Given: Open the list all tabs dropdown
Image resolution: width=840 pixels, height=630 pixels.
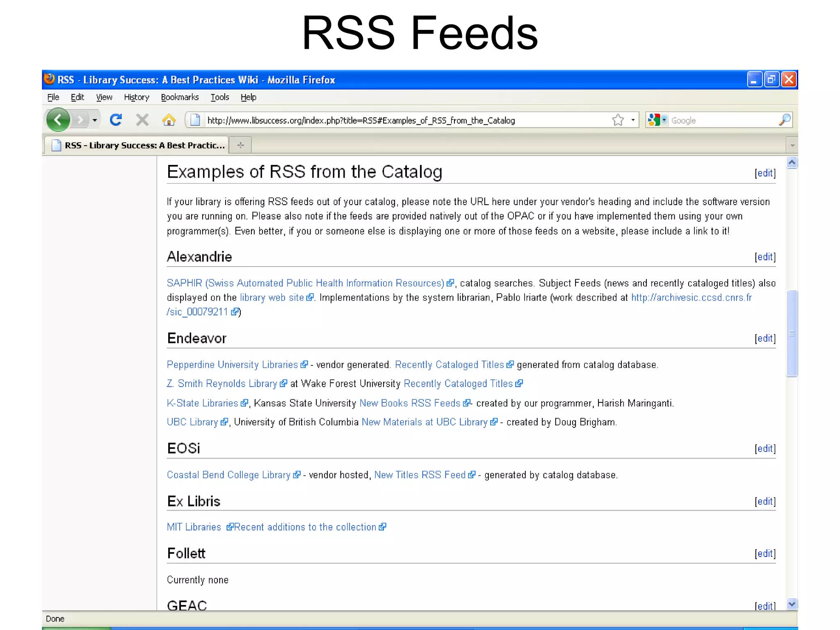Looking at the screenshot, I should 792,146.
